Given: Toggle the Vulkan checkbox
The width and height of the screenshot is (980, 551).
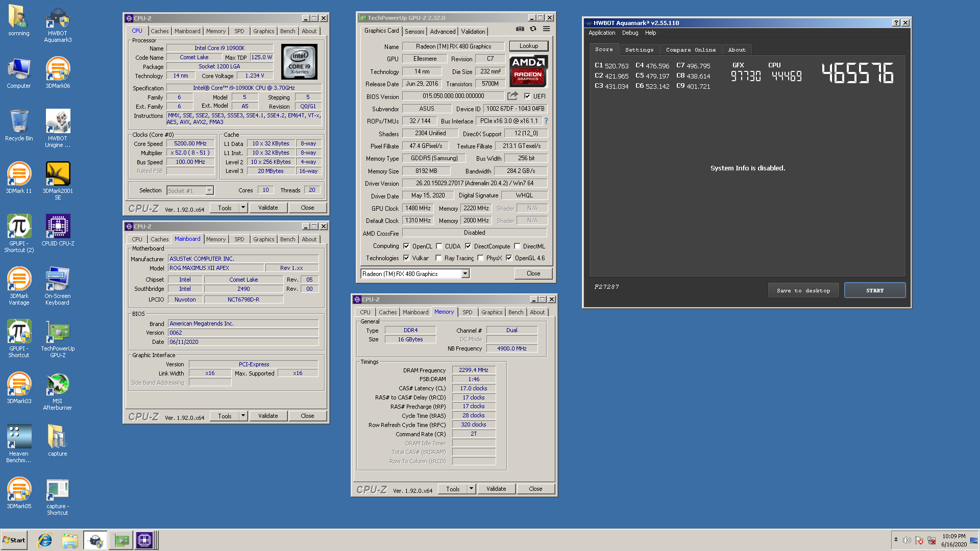Looking at the screenshot, I should pos(406,258).
